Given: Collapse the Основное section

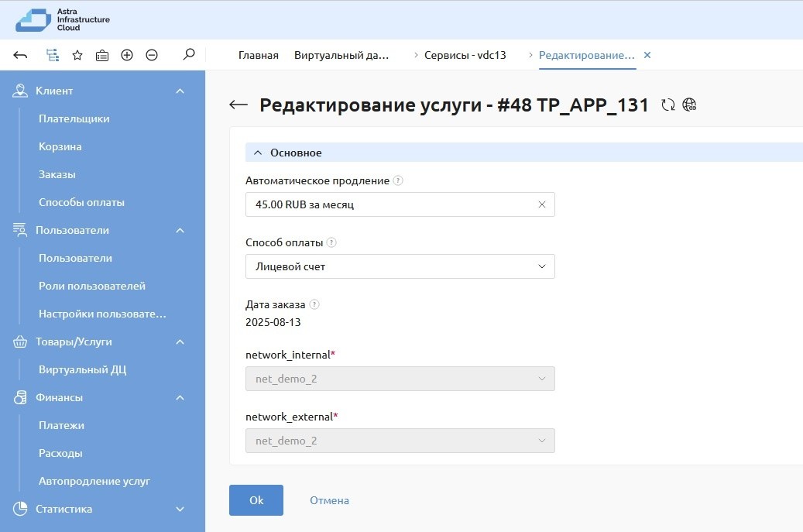Looking at the screenshot, I should 258,153.
